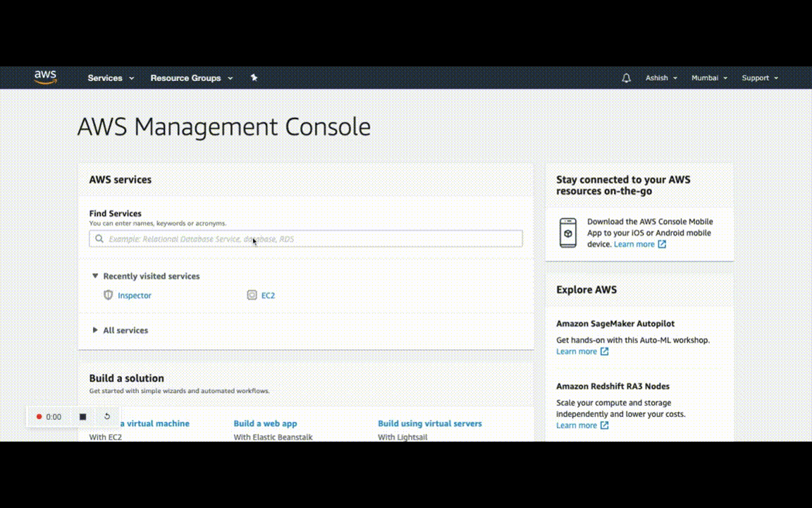Open the Mumbai region dropdown

(709, 78)
